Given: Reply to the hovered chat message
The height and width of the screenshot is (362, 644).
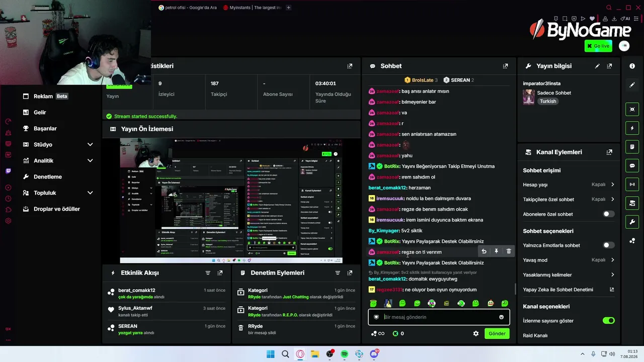Looking at the screenshot, I should click(484, 251).
